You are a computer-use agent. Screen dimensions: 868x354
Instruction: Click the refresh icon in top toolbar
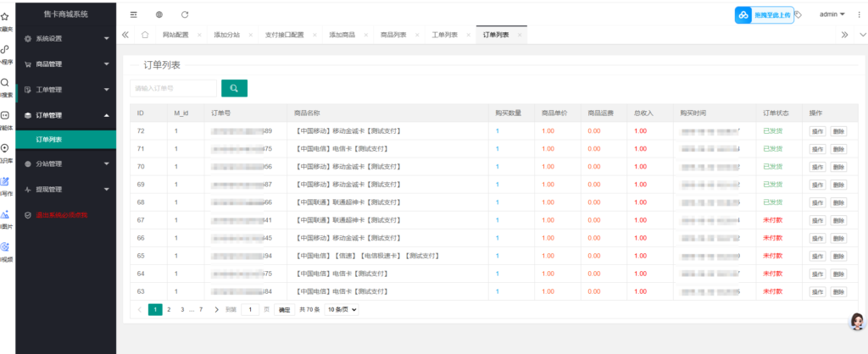coord(185,14)
